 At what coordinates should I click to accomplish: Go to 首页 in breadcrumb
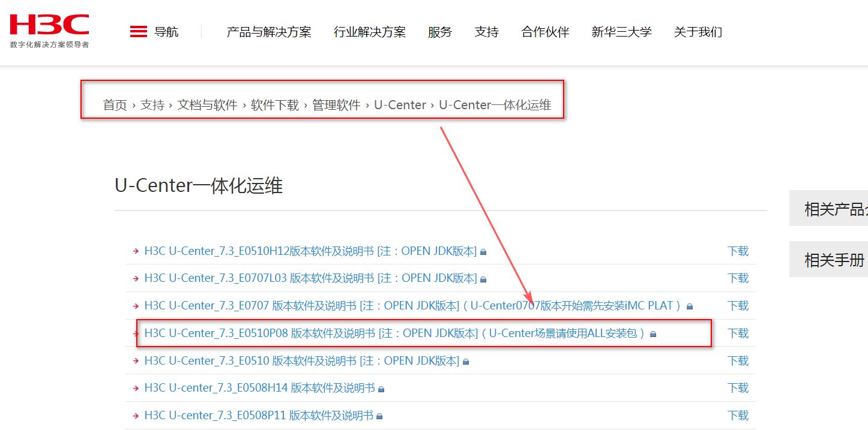(115, 105)
